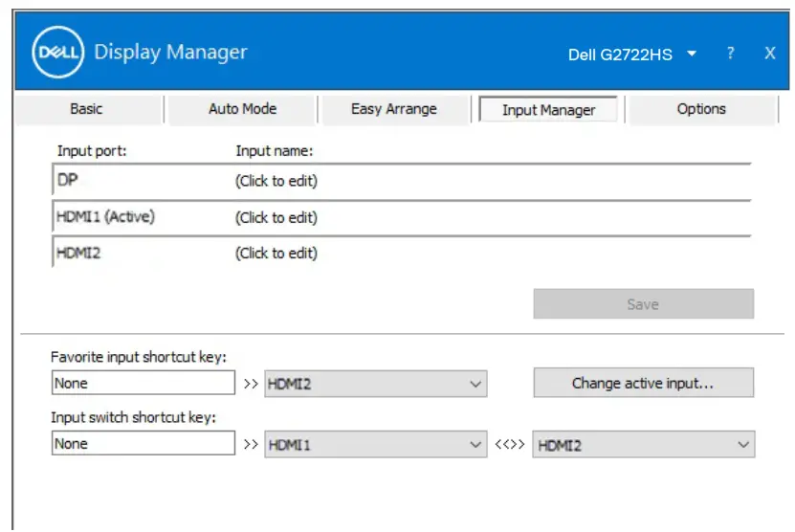Select the HDMI2 port label in list
This screenshot has width=795, height=532.
(78, 253)
